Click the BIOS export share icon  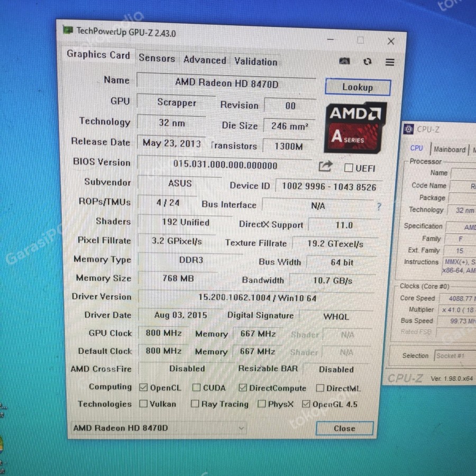coord(325,167)
